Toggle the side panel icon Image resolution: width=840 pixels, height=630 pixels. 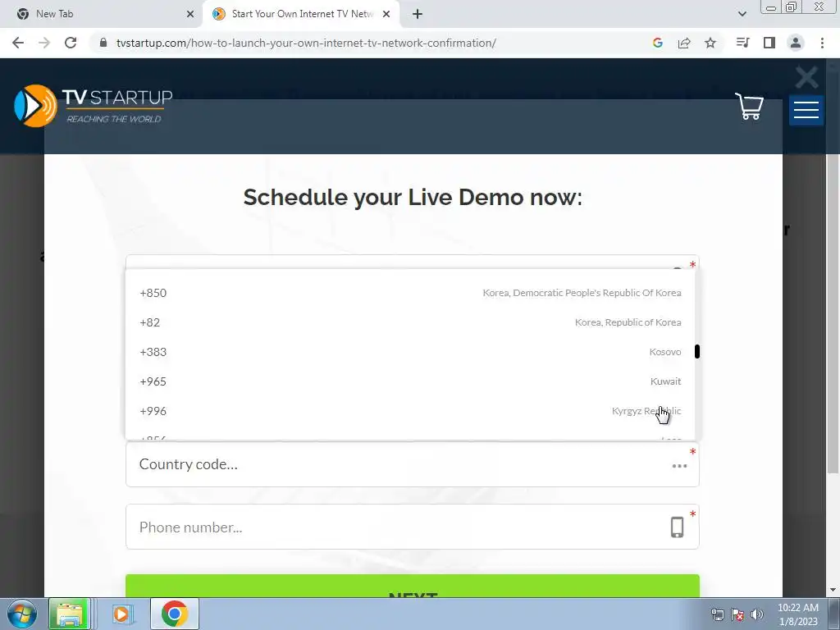(x=769, y=43)
